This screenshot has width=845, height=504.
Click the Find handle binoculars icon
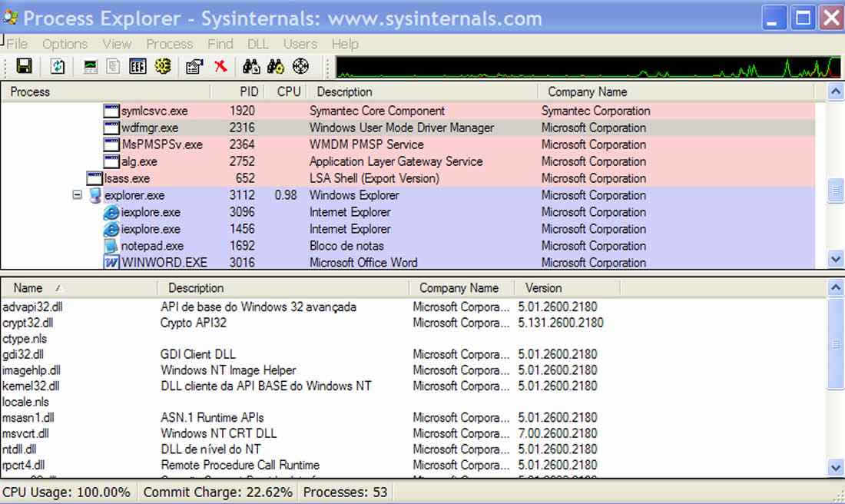(x=251, y=66)
